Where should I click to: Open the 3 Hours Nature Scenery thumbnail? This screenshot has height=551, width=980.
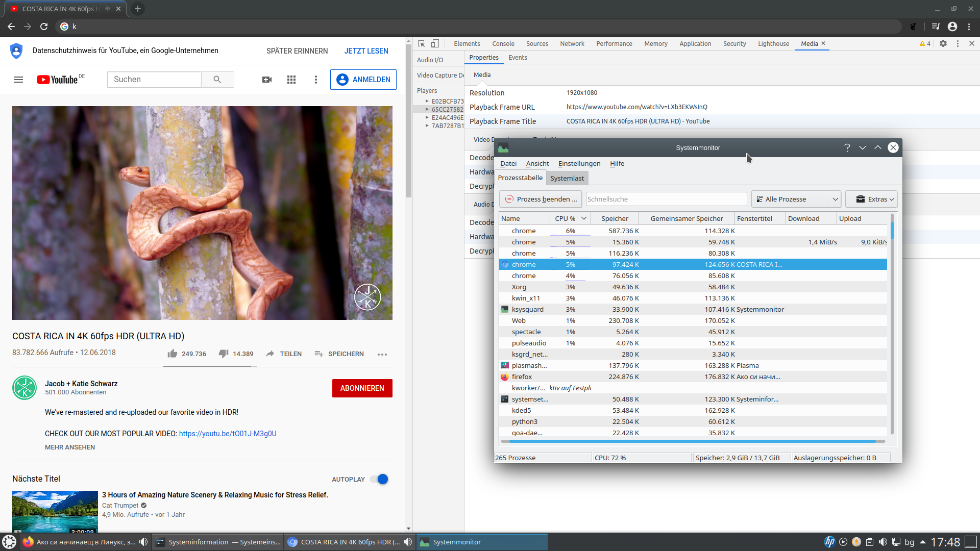point(55,512)
